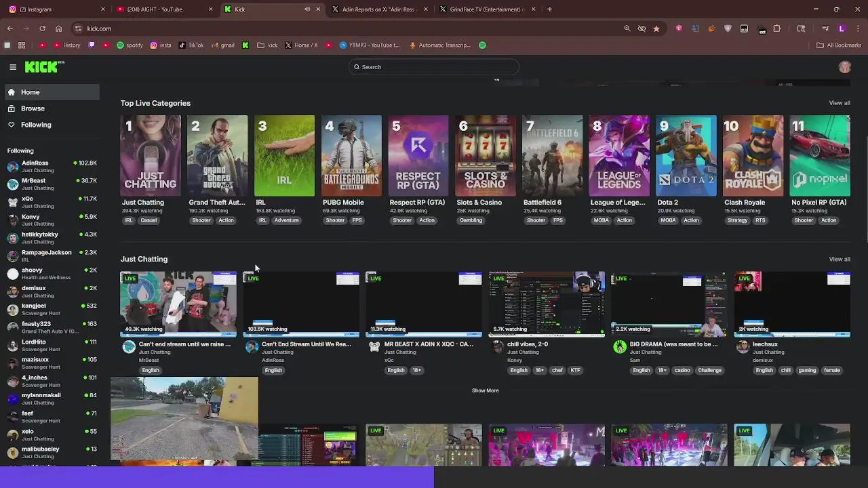Click the Challenge tag on Sam's stream

[x=709, y=370]
